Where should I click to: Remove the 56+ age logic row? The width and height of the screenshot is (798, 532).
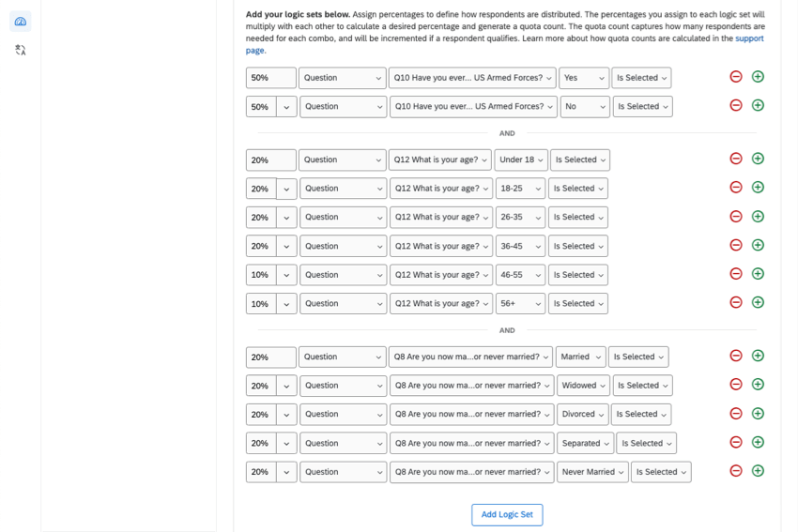pos(736,303)
